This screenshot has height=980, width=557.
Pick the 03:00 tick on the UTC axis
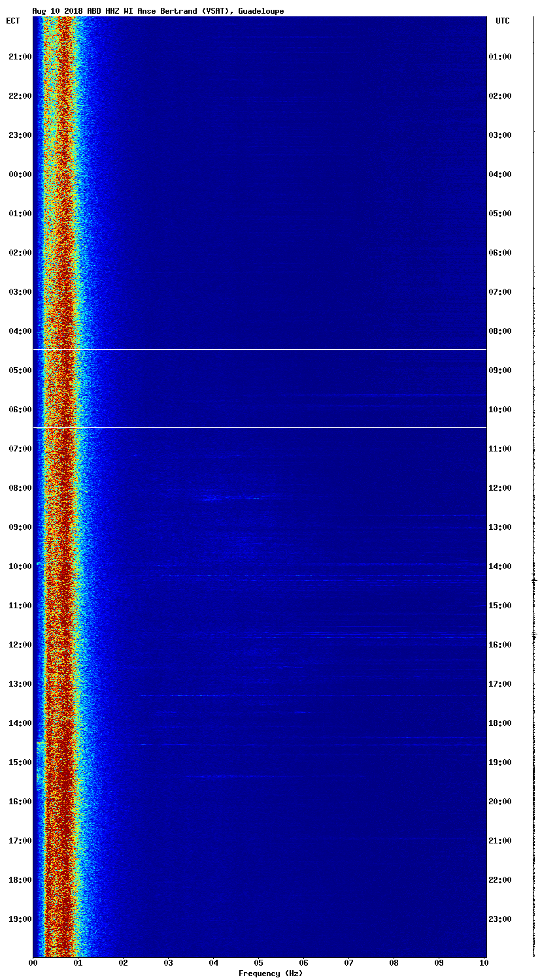[x=499, y=135]
